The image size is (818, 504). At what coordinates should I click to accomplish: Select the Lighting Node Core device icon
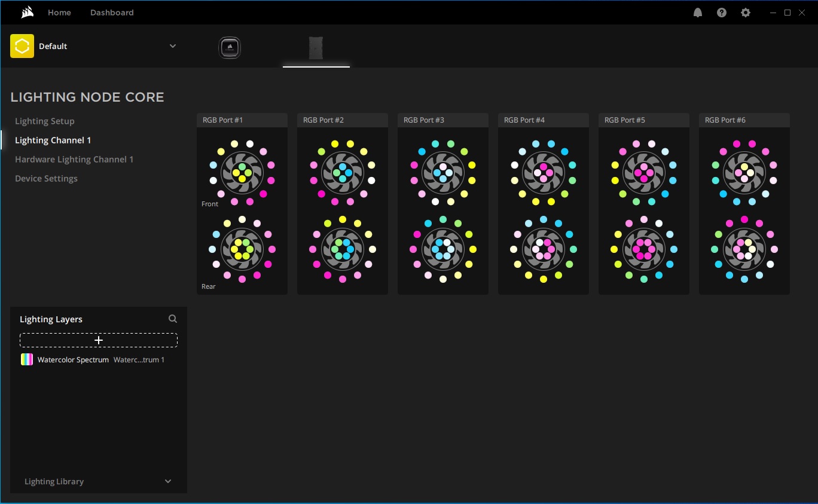tap(316, 48)
